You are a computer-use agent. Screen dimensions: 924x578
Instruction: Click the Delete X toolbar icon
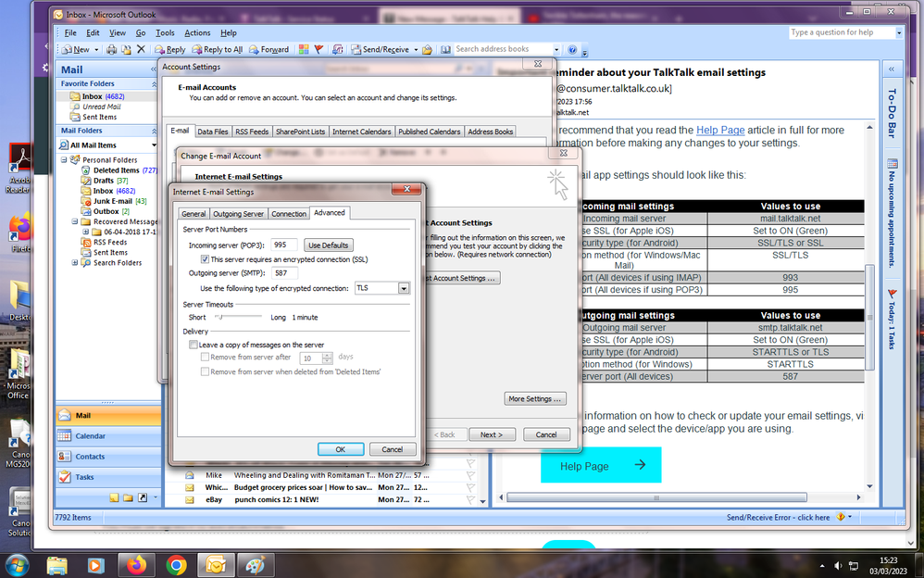pos(141,49)
